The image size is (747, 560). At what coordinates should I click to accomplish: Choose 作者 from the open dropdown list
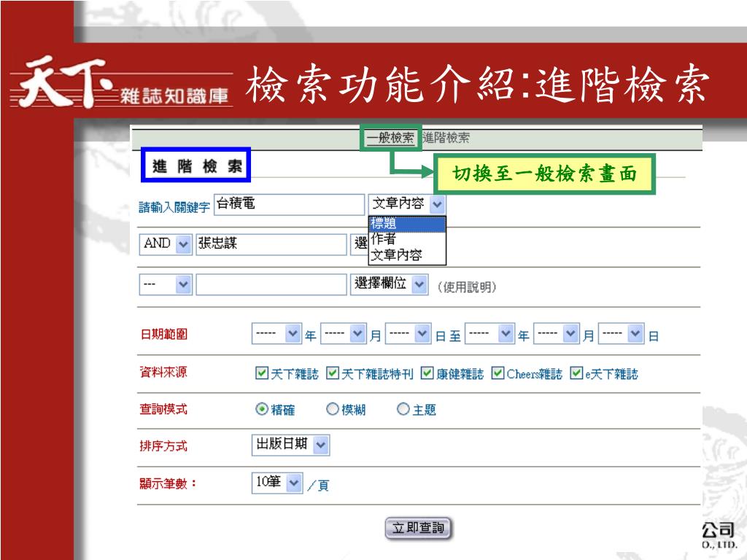tap(407, 238)
